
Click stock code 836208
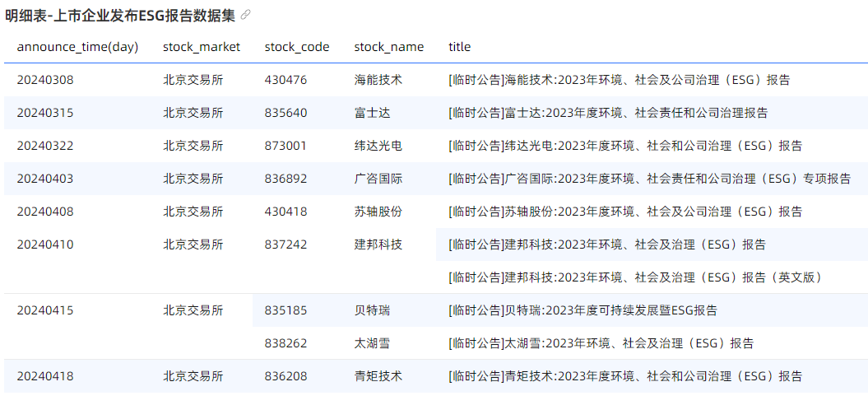click(x=285, y=376)
